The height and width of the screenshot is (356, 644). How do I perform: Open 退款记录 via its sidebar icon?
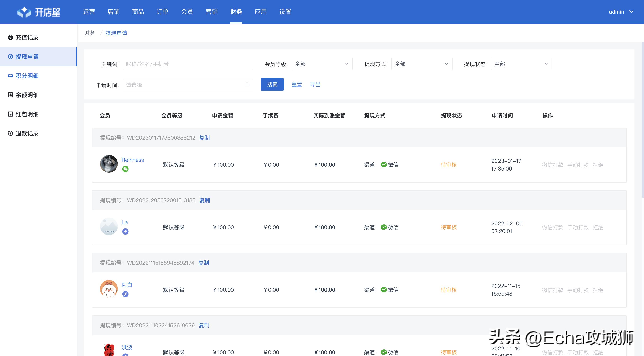[10, 133]
